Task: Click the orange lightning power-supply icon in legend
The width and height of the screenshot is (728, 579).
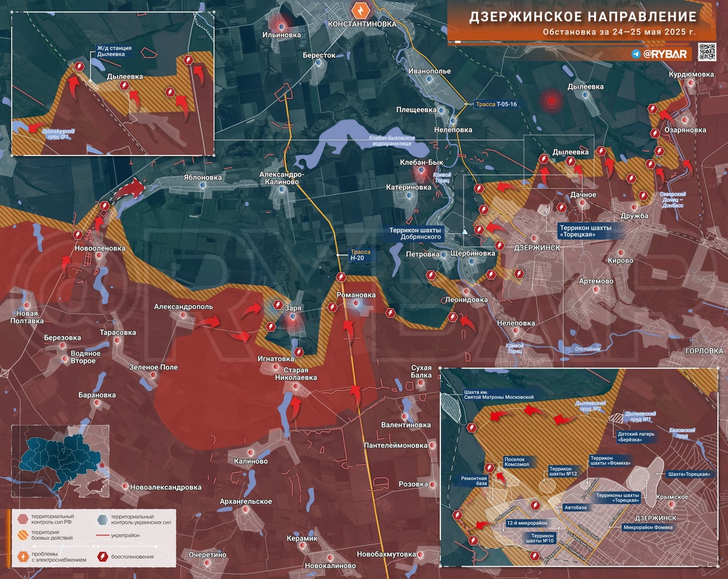Action: [x=22, y=555]
